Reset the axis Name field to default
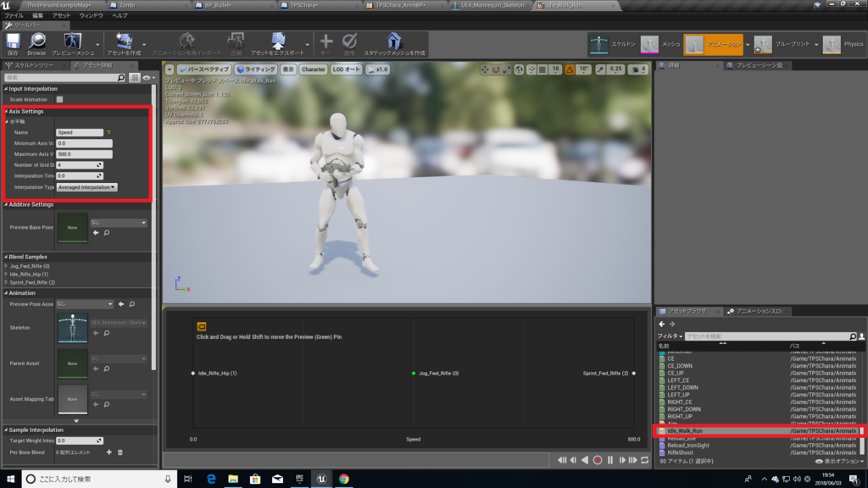Viewport: 868px width, 488px height. coord(108,133)
